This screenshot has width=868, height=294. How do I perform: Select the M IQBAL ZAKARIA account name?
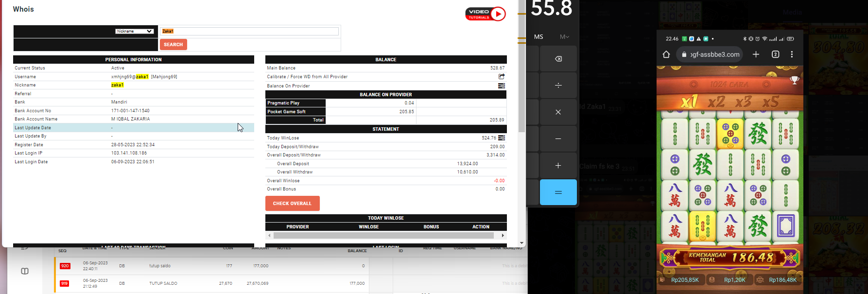[130, 119]
